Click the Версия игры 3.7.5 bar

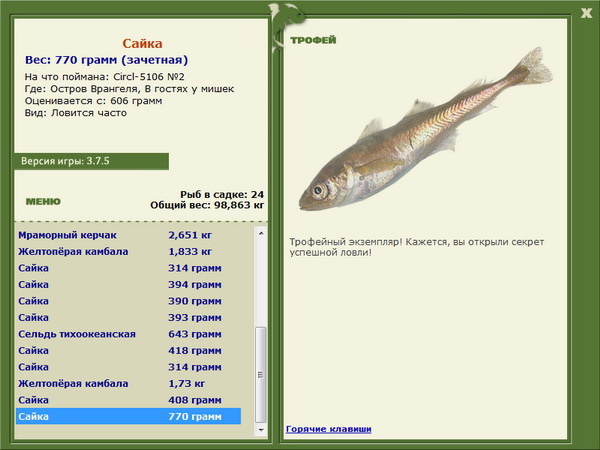pyautogui.click(x=88, y=162)
